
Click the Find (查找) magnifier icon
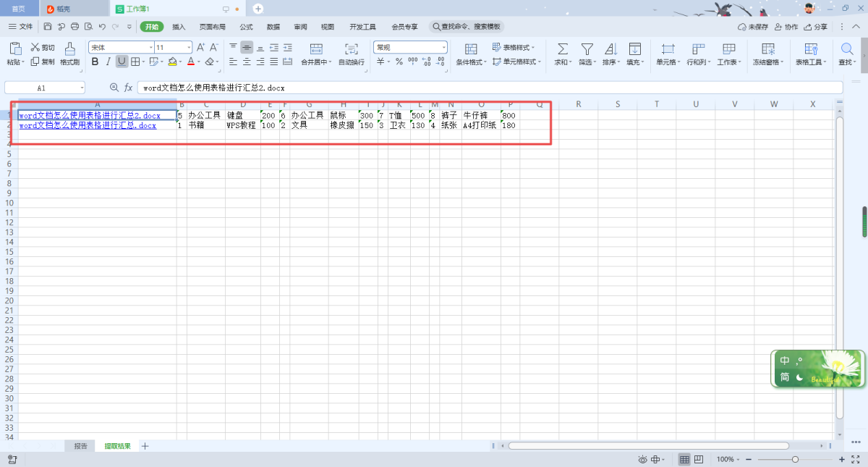[x=846, y=49]
